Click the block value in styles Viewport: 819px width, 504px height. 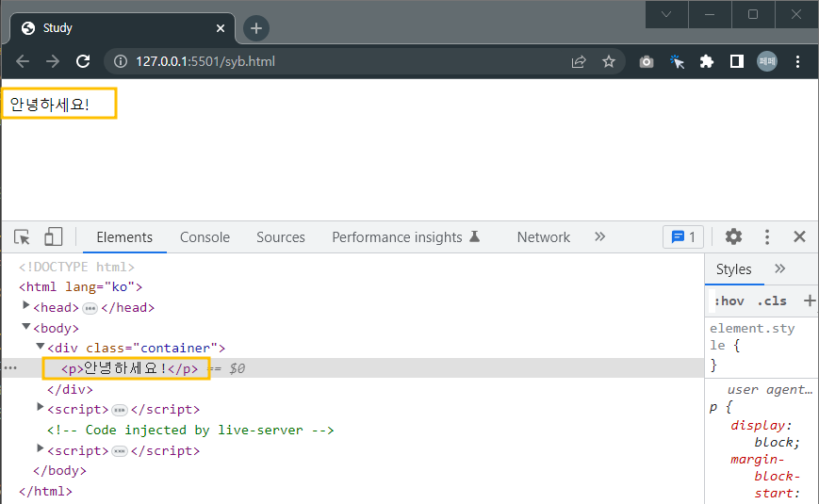pyautogui.click(x=773, y=443)
